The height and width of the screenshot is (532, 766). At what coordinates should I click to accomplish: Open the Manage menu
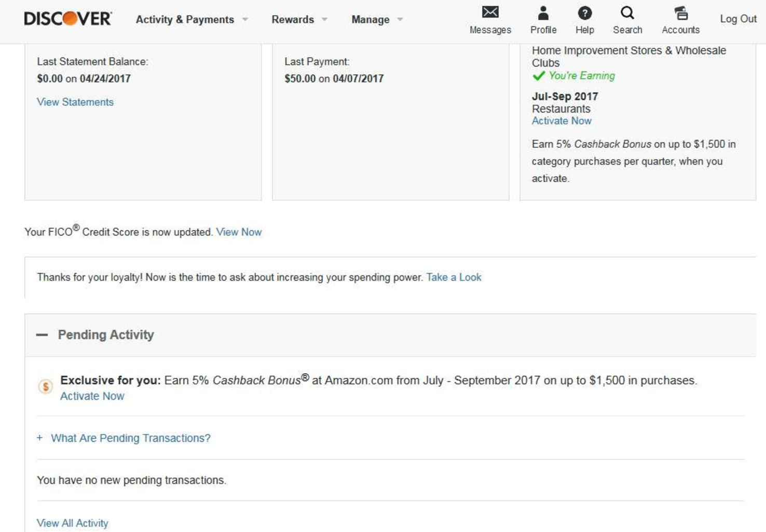[x=370, y=20]
